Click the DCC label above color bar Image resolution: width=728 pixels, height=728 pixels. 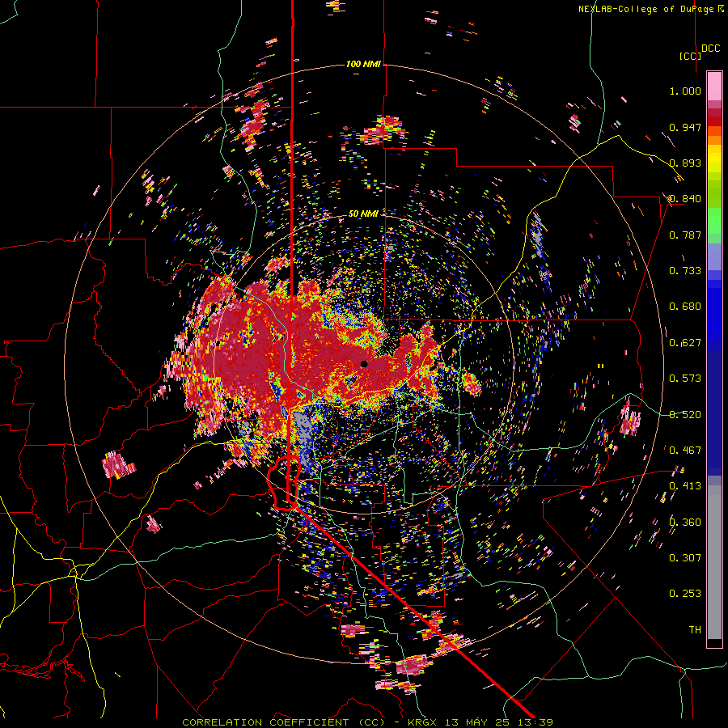[x=710, y=49]
